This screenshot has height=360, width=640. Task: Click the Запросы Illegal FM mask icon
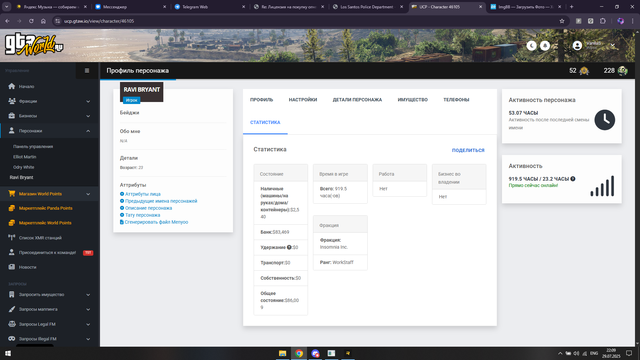pyautogui.click(x=11, y=339)
